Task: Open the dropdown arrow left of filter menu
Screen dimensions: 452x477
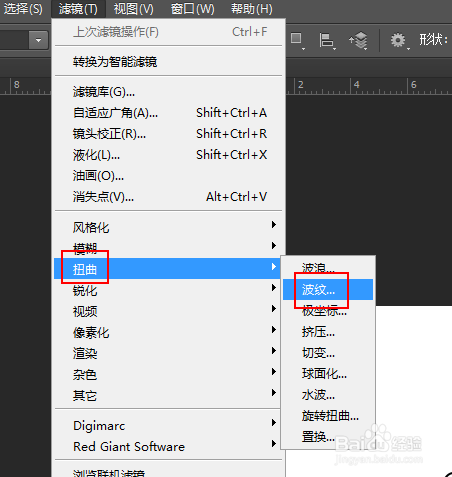Action: pos(38,40)
